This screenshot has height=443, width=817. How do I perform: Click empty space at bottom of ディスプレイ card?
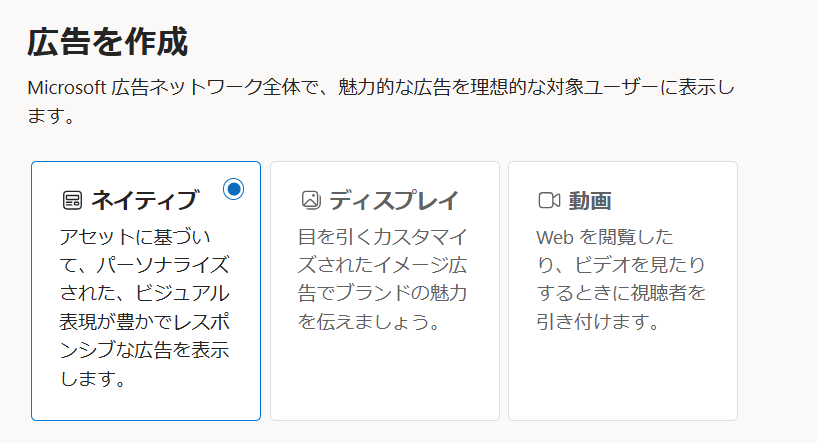tap(384, 385)
